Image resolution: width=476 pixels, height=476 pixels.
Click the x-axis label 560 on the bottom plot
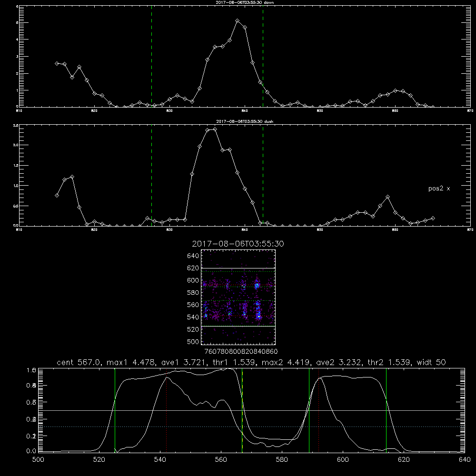click(x=221, y=460)
